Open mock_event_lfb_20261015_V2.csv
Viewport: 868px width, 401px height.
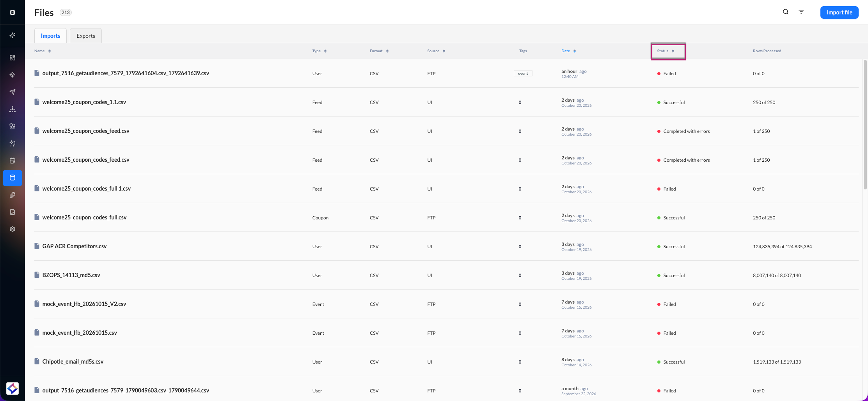pyautogui.click(x=84, y=304)
